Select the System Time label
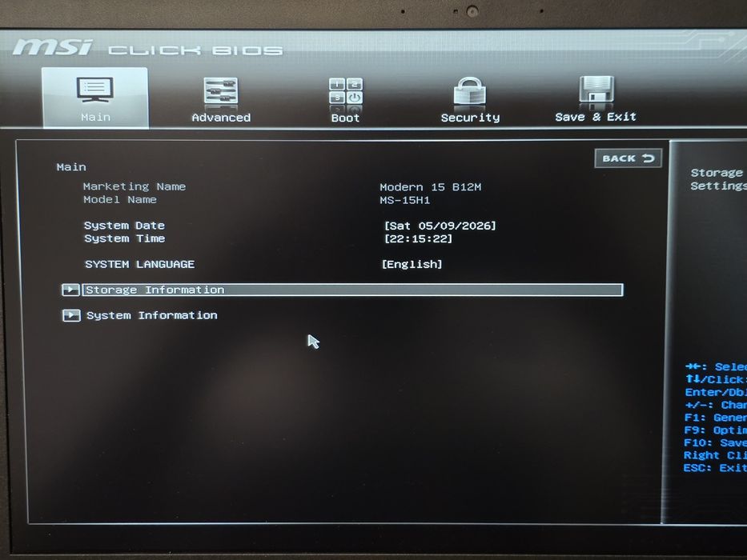The width and height of the screenshot is (747, 560). coord(125,238)
